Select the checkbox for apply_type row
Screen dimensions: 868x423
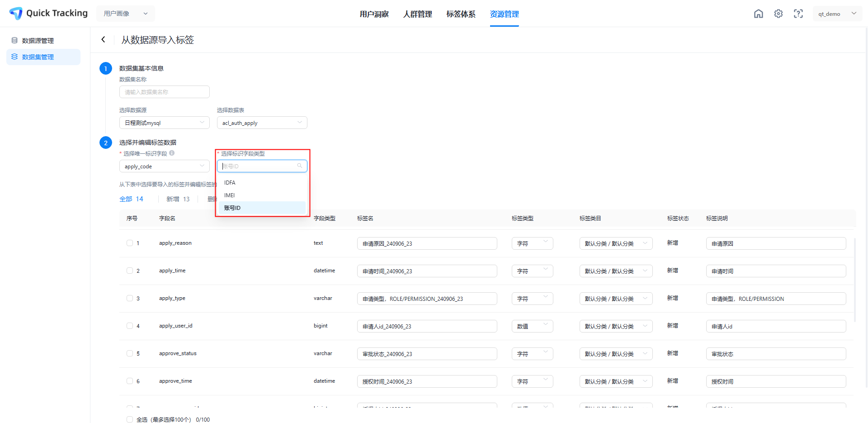pos(130,298)
